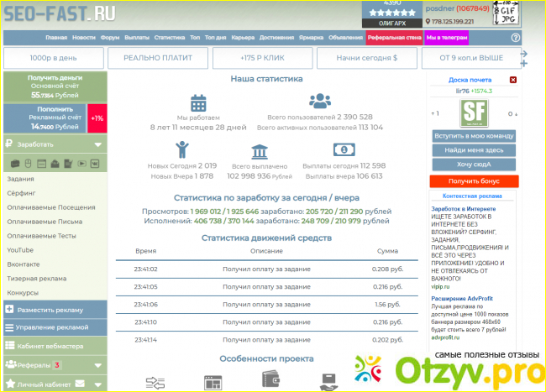
Task: Open the Новости menu item
Action: pos(84,38)
